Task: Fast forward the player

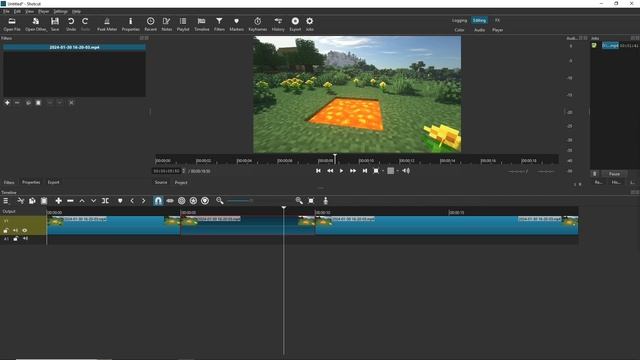Action: [353, 171]
